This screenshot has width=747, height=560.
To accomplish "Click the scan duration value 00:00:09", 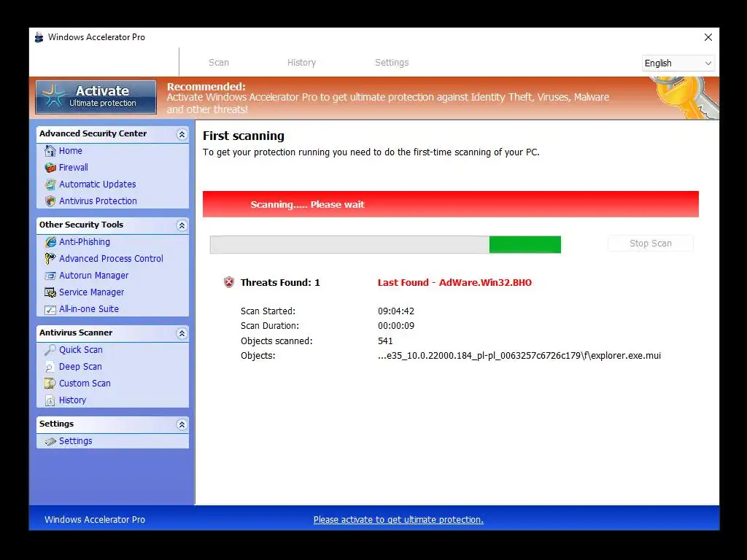I will pyautogui.click(x=396, y=326).
